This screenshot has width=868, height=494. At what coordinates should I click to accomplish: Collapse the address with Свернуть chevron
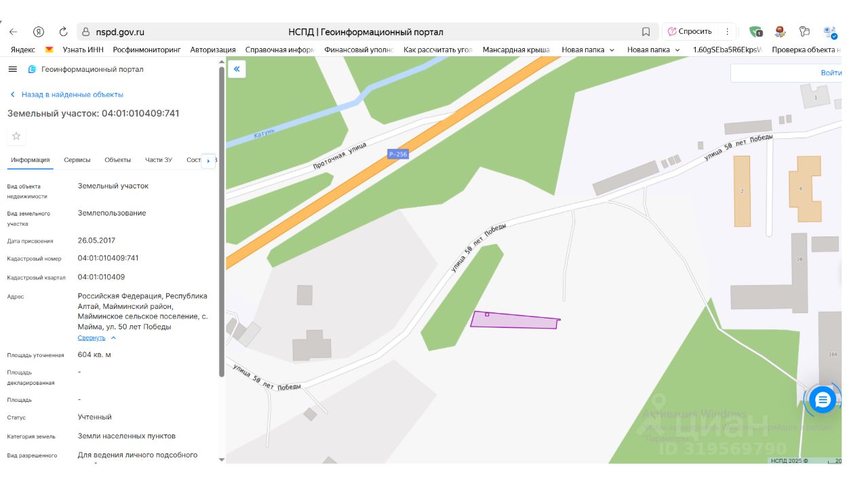[x=113, y=337]
